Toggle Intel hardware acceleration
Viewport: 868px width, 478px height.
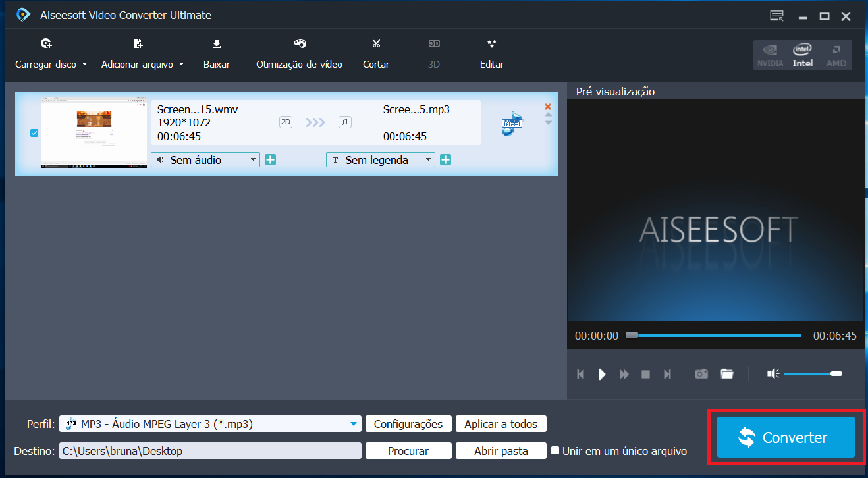click(802, 55)
